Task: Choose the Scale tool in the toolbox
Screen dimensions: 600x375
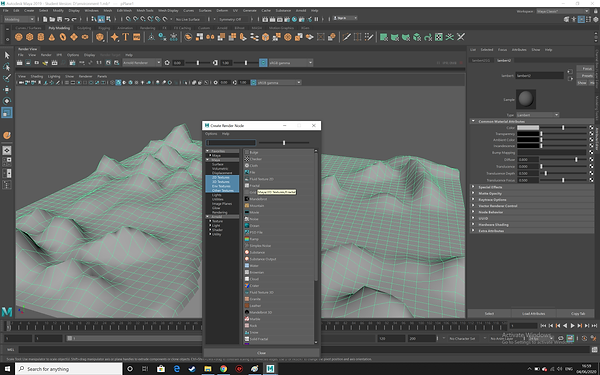Action: tap(7, 112)
